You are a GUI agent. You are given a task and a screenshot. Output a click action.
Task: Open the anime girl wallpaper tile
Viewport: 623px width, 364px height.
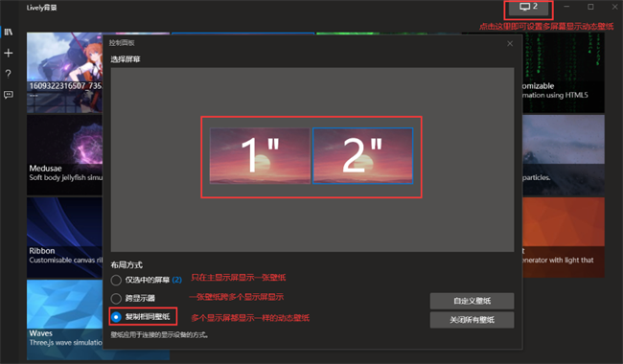(65, 73)
